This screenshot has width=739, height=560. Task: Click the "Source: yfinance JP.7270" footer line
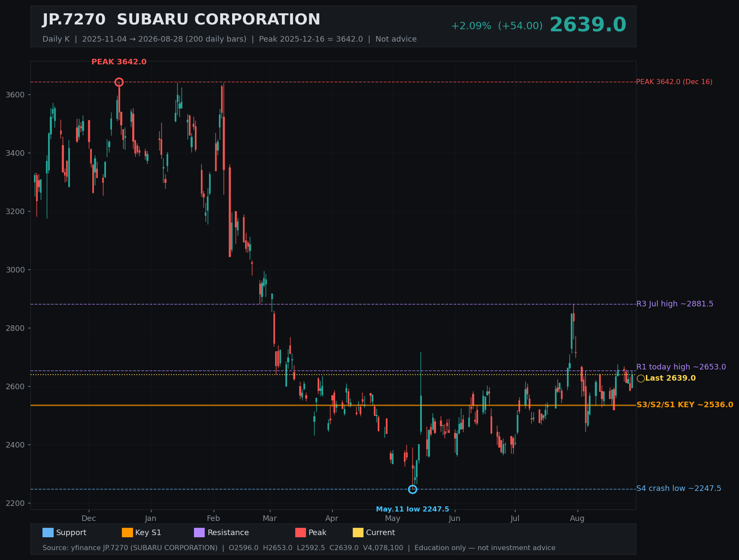(299, 548)
